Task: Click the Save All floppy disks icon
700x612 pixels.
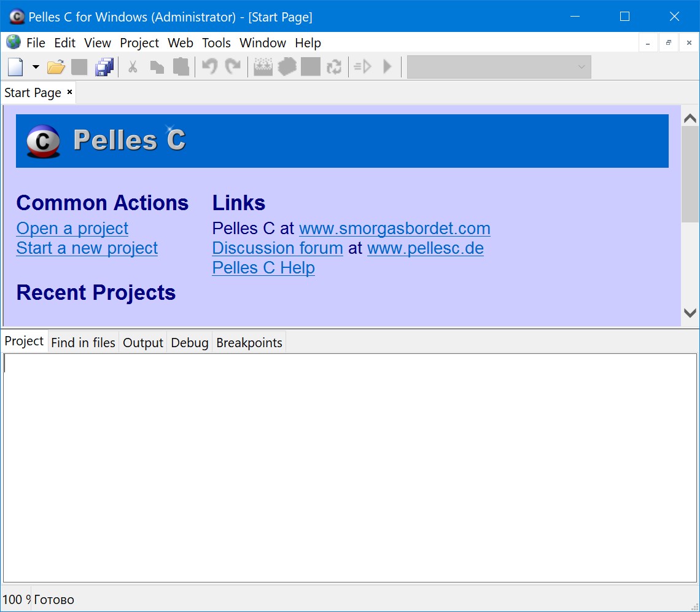Action: click(104, 66)
